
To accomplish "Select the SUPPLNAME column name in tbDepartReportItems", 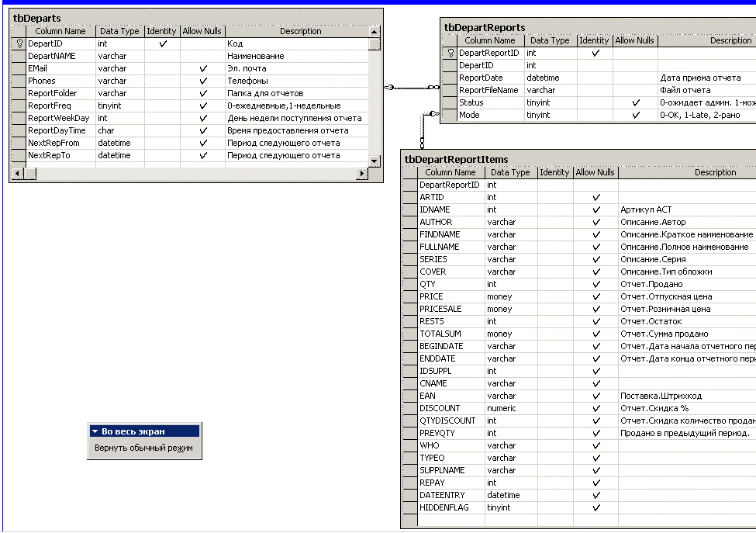I will (442, 471).
